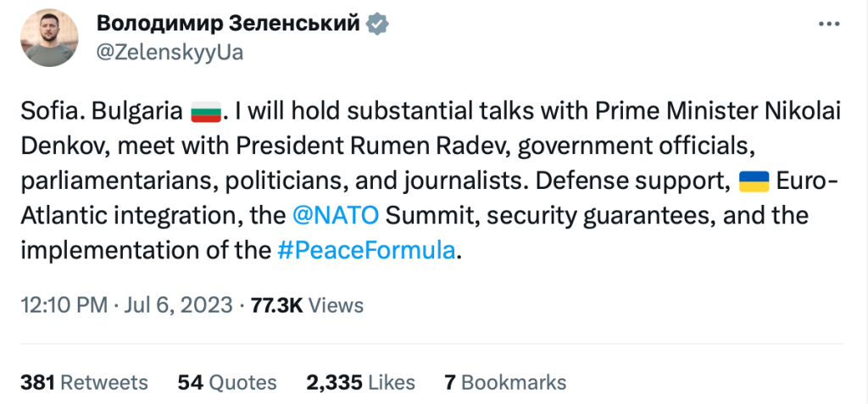Click the Jul 6, 2023 date

178,305
